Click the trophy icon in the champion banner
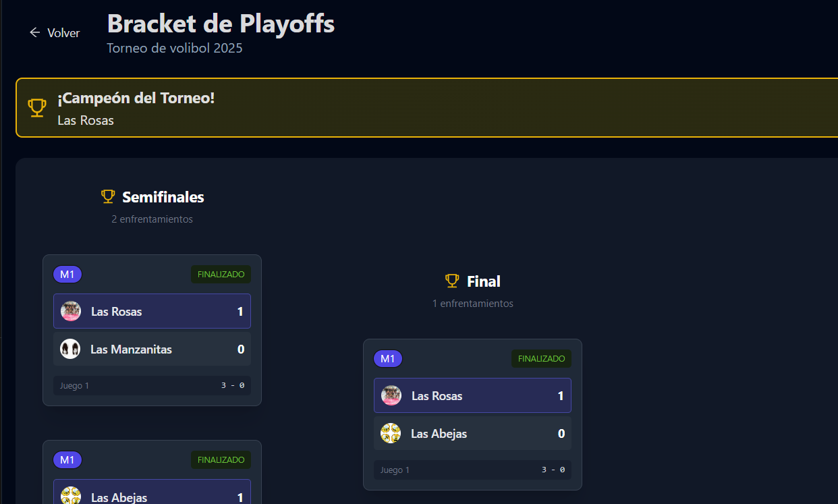Screen dimensions: 838x504 [36, 107]
